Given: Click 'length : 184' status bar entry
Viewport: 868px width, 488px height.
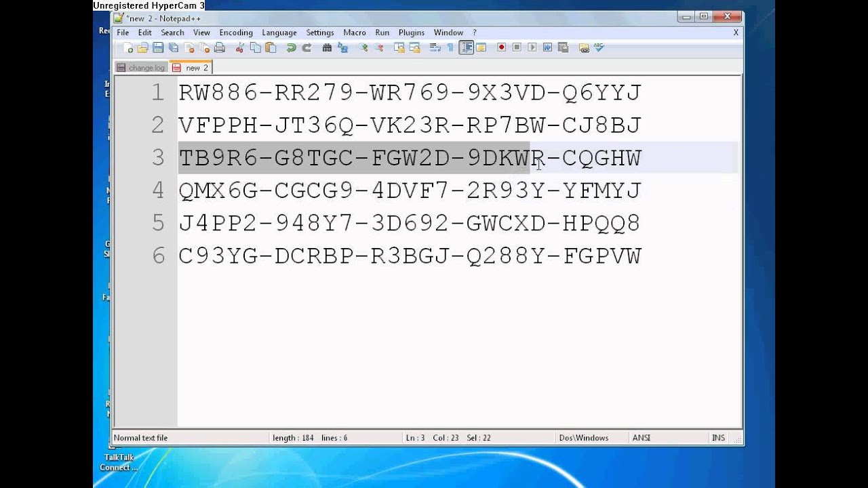Looking at the screenshot, I should 293,438.
